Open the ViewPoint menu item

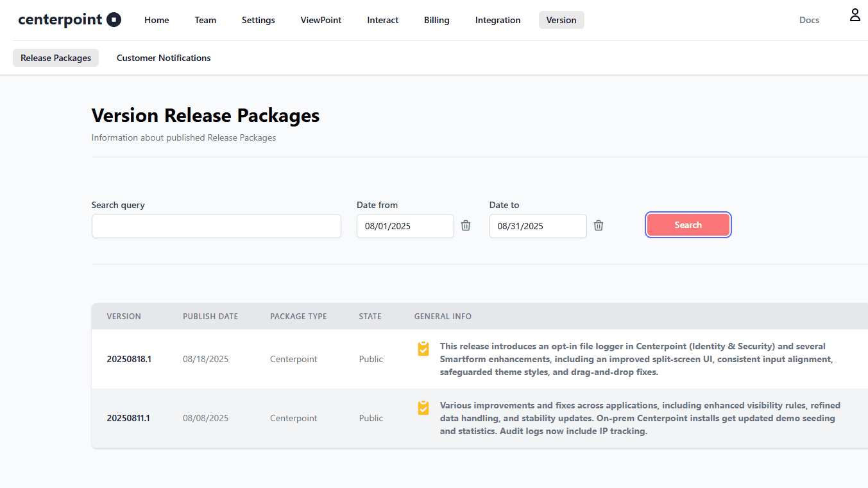tap(321, 20)
